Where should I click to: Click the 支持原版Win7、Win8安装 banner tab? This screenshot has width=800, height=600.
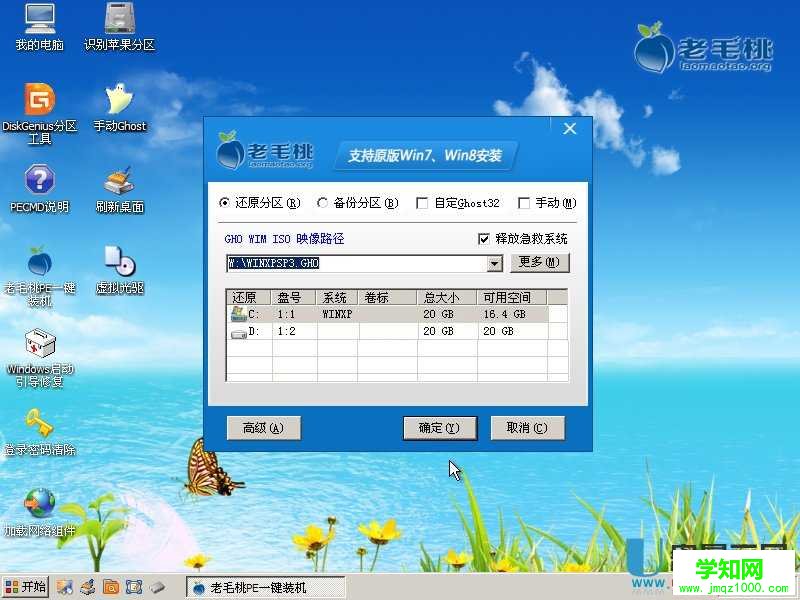[x=426, y=155]
